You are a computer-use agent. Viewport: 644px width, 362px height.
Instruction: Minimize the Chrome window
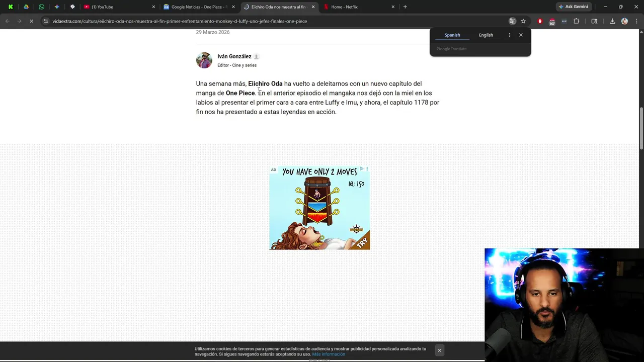click(x=605, y=7)
